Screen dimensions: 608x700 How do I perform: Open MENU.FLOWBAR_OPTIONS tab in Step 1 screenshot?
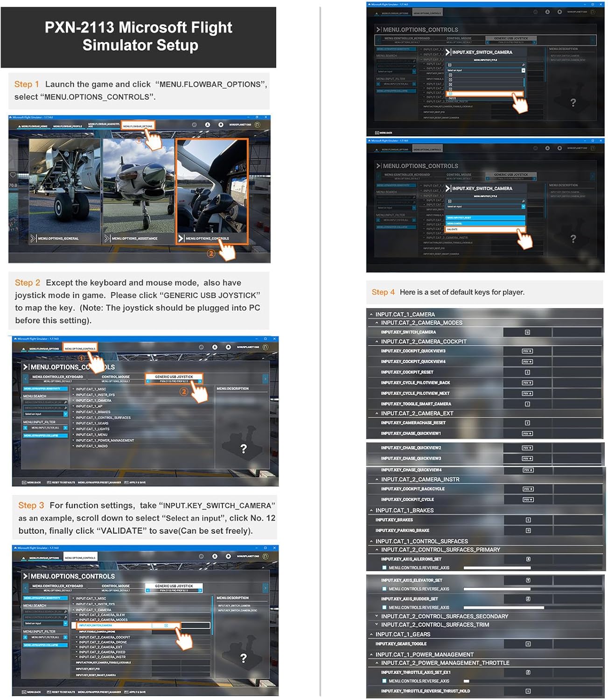137,126
